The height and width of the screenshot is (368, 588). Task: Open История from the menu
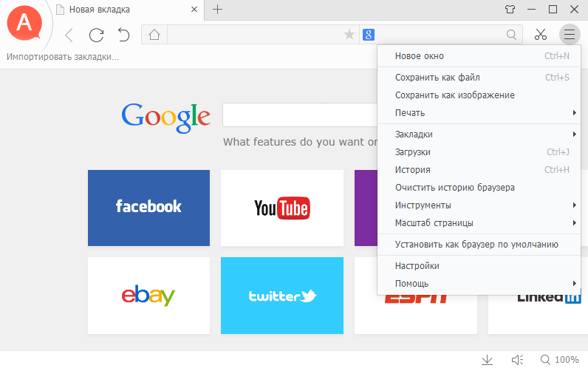tap(479, 170)
